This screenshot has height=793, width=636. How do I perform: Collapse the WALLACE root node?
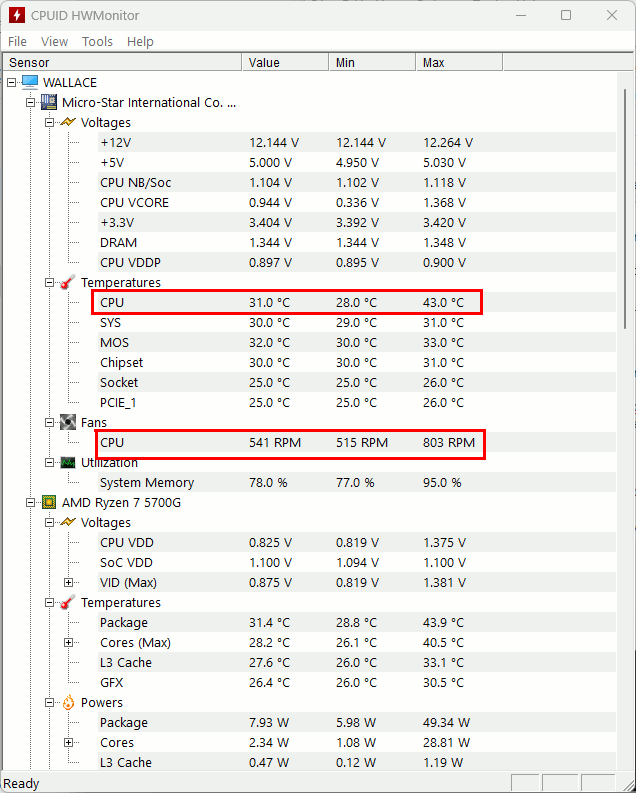click(12, 82)
